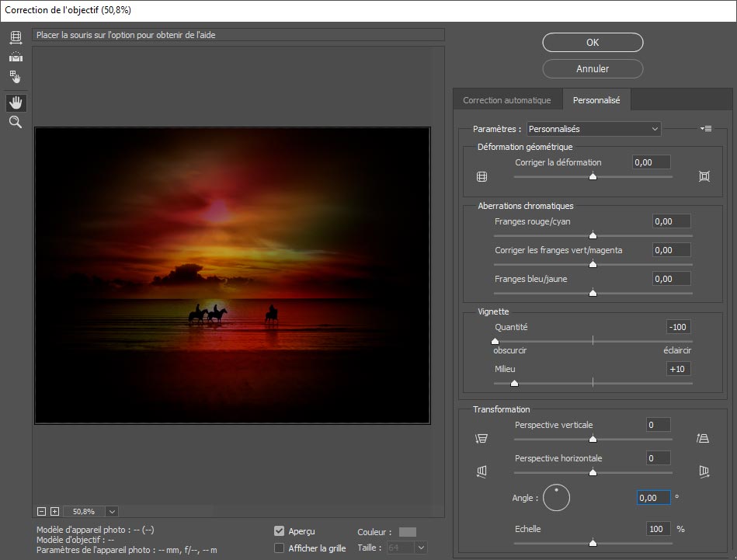Disable the Aperçu preview checkbox
This screenshot has height=560, width=737.
point(280,531)
